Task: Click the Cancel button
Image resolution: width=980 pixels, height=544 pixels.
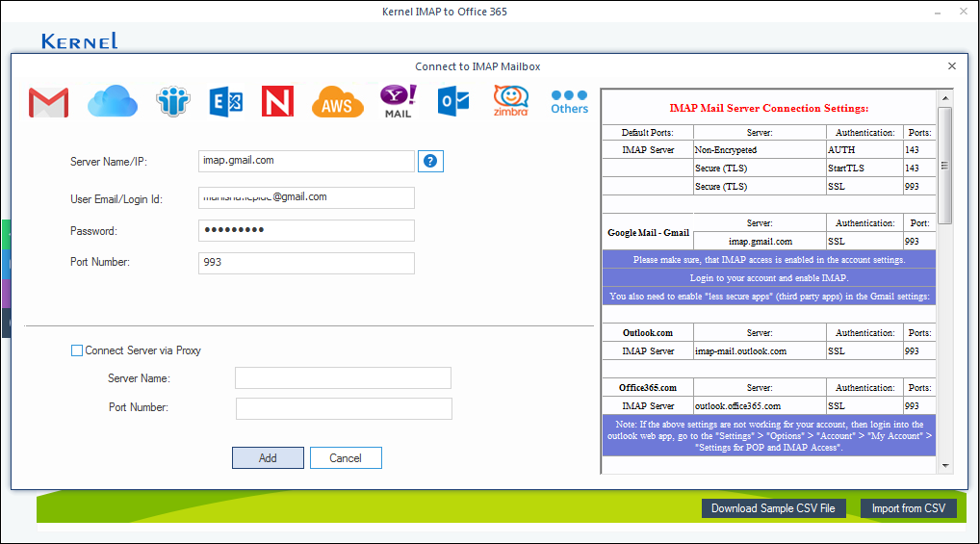Action: [346, 457]
